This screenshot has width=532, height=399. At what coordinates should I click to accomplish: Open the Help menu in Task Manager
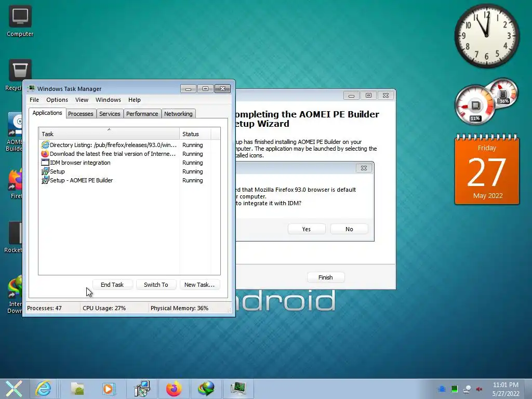tap(135, 100)
